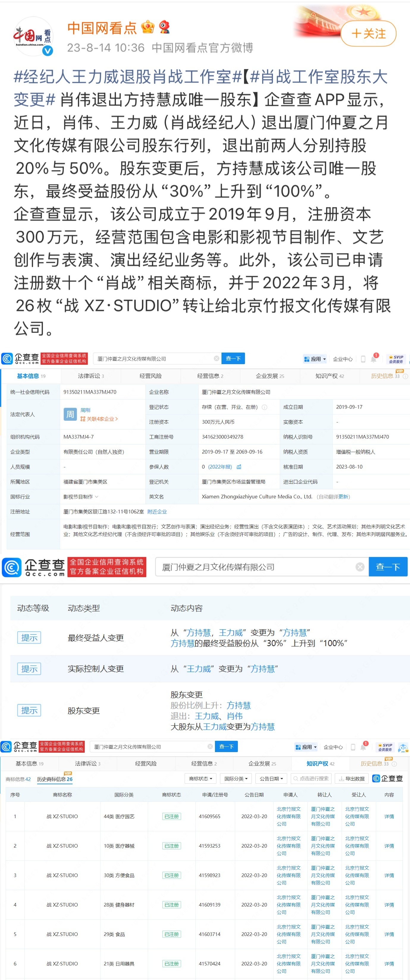Open 经营信息 2 tab in the basic-info panel
Viewport: 410px width, 980px height.
[210, 376]
